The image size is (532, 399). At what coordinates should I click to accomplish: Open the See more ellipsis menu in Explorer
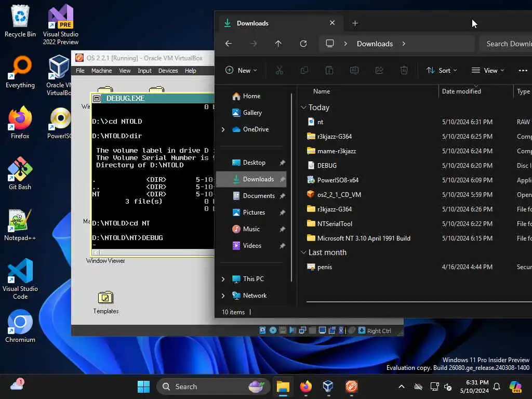coord(523,70)
